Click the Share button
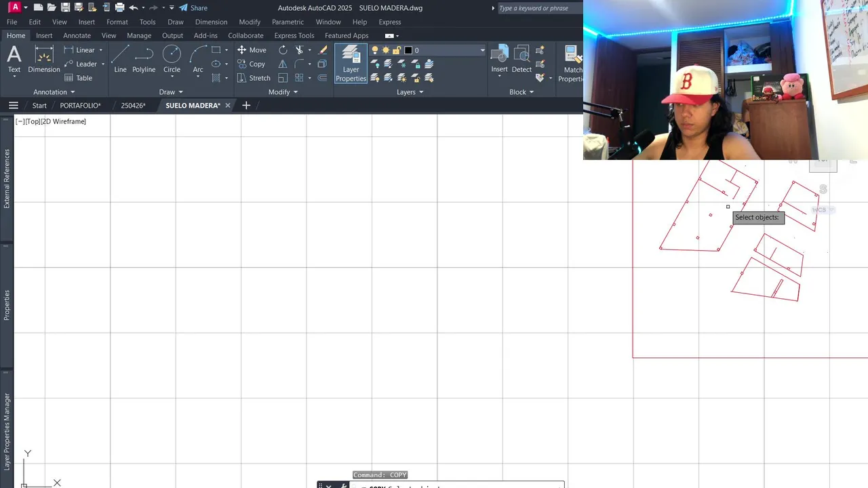The image size is (868, 488). 193,7
